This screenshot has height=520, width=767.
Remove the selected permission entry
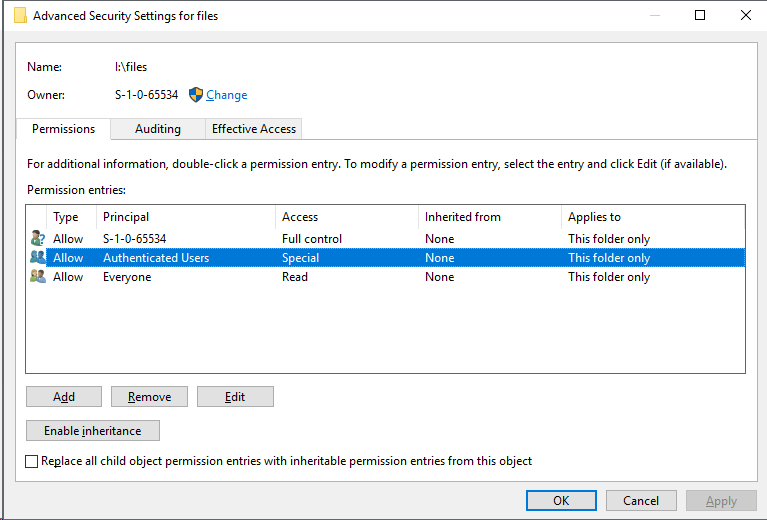[x=149, y=397]
